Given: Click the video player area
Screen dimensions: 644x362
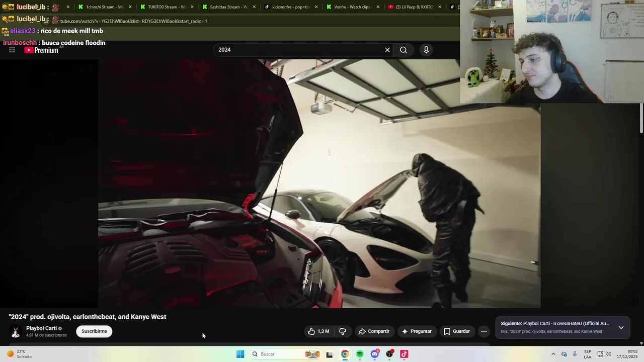Looking at the screenshot, I should click(x=319, y=184).
